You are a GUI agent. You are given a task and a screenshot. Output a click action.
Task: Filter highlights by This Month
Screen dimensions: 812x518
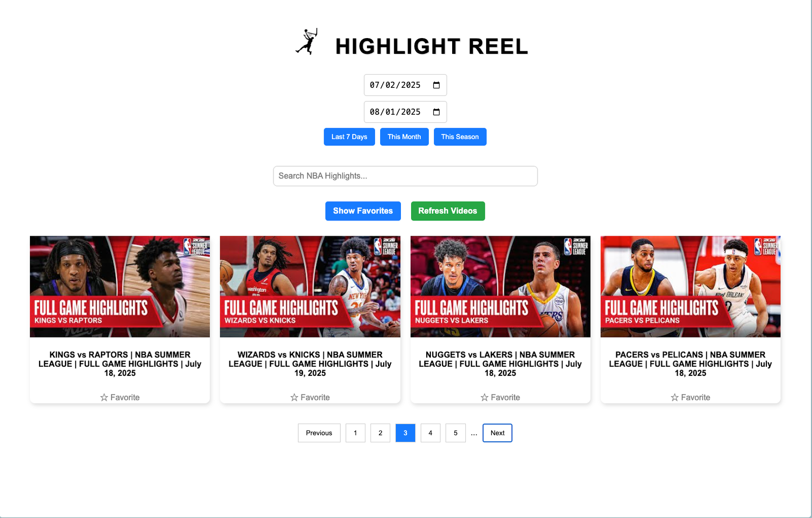pos(404,137)
